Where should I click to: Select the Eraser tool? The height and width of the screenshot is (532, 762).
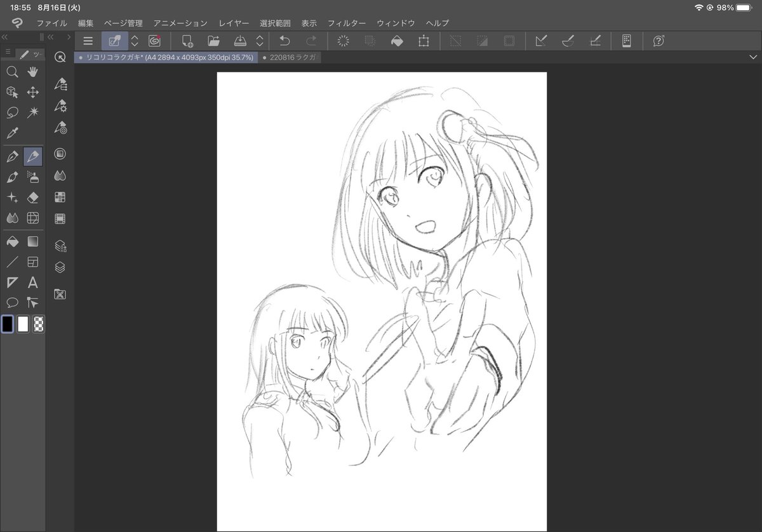pyautogui.click(x=33, y=197)
